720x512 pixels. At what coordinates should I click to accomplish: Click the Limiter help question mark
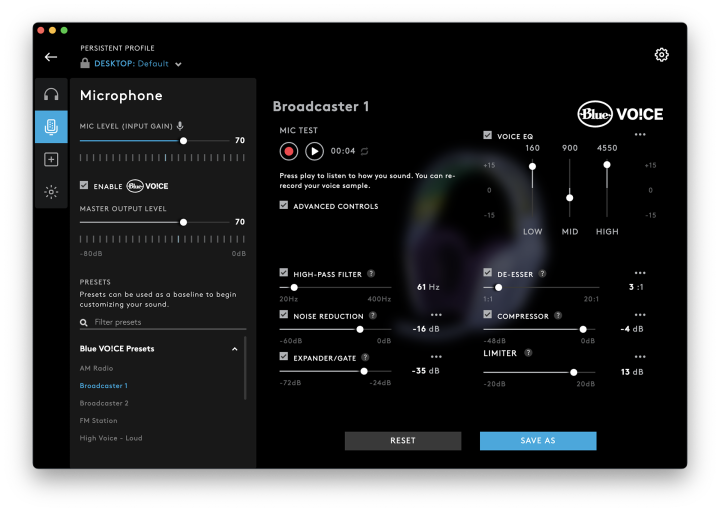tap(528, 353)
